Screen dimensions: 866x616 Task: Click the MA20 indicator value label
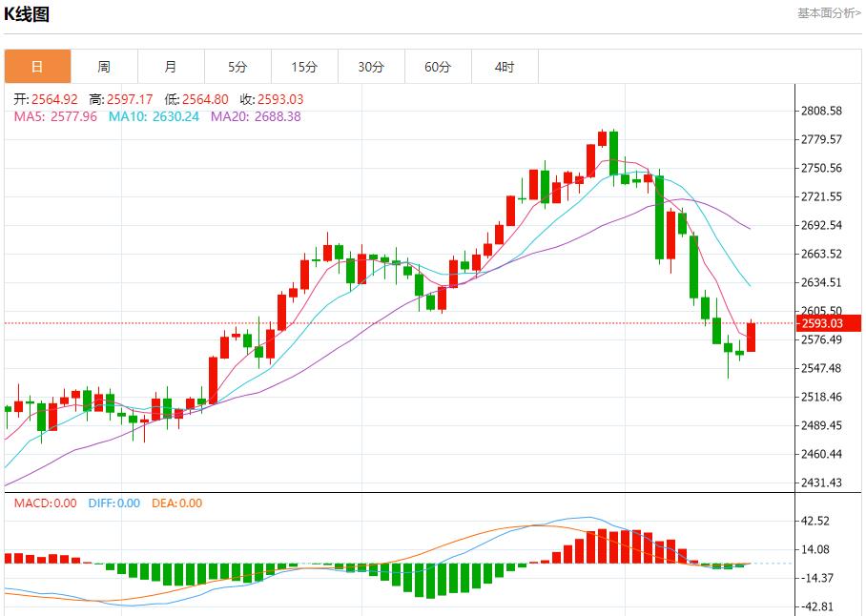pos(256,116)
